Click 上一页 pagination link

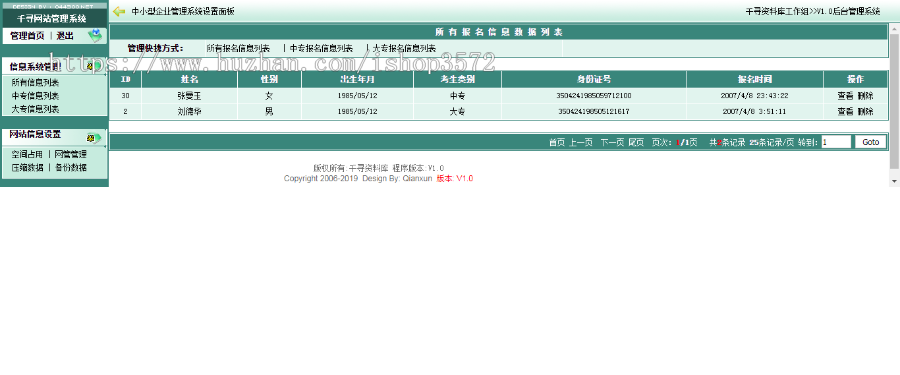[x=581, y=142]
